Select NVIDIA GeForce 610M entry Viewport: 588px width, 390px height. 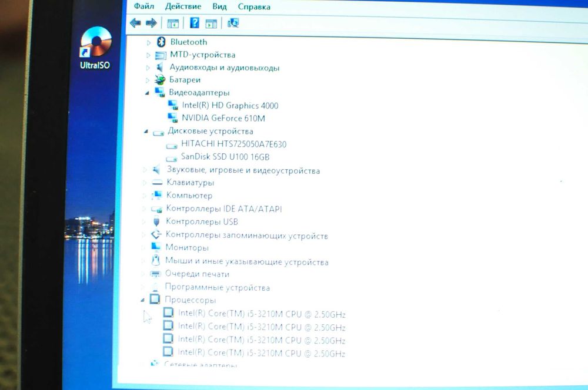[x=223, y=119]
